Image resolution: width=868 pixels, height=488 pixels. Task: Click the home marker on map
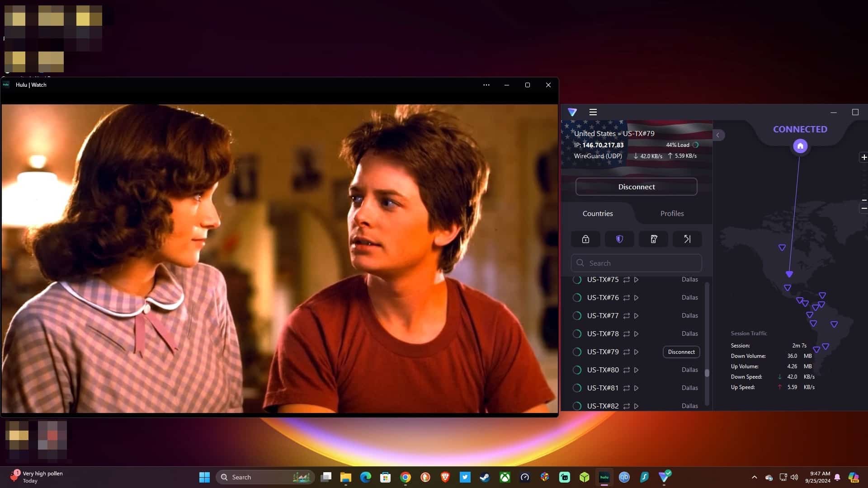pos(800,146)
